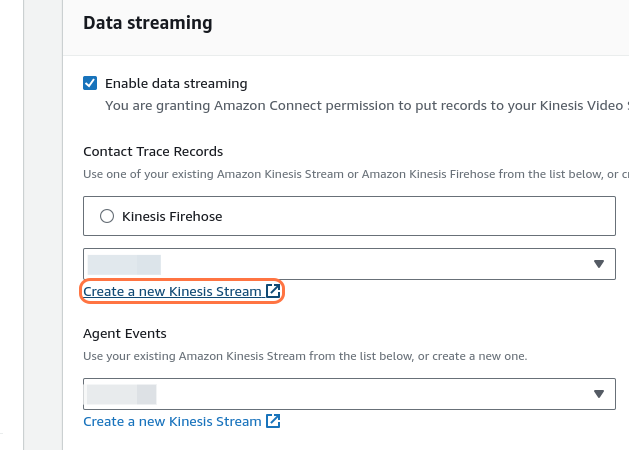This screenshot has height=450, width=629.
Task: Click middle of Agent Events stream select field
Action: point(350,394)
